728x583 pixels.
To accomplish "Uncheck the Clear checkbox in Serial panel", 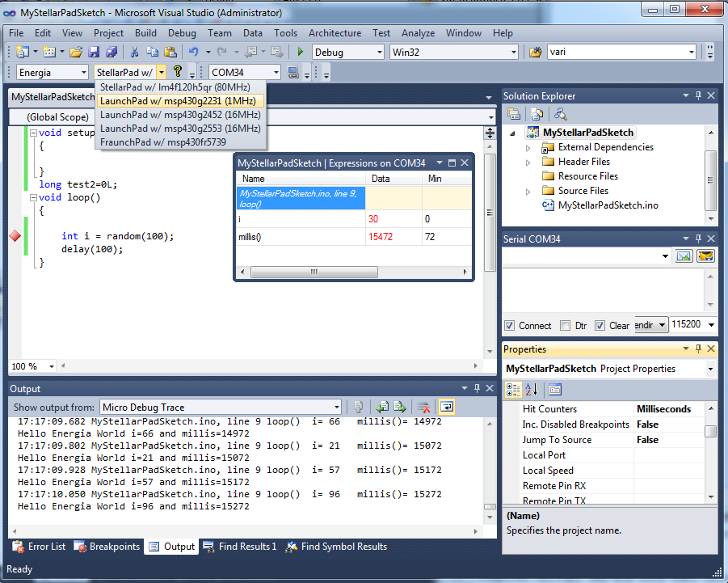I will (x=600, y=326).
